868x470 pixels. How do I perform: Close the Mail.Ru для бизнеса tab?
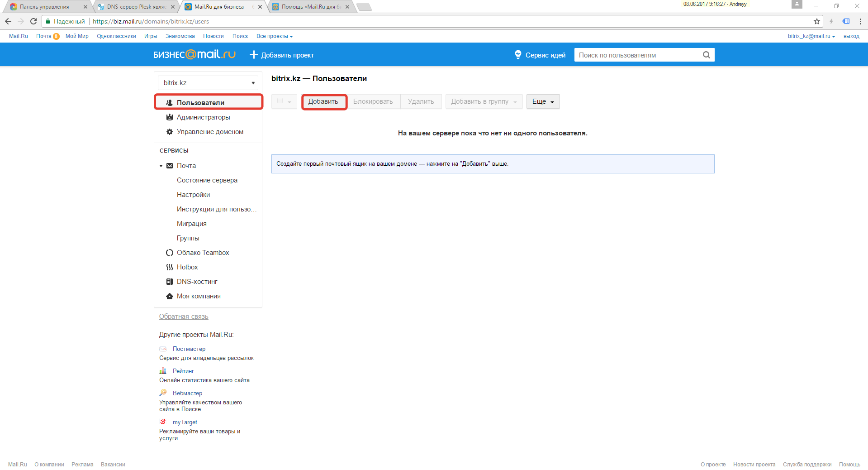click(260, 7)
